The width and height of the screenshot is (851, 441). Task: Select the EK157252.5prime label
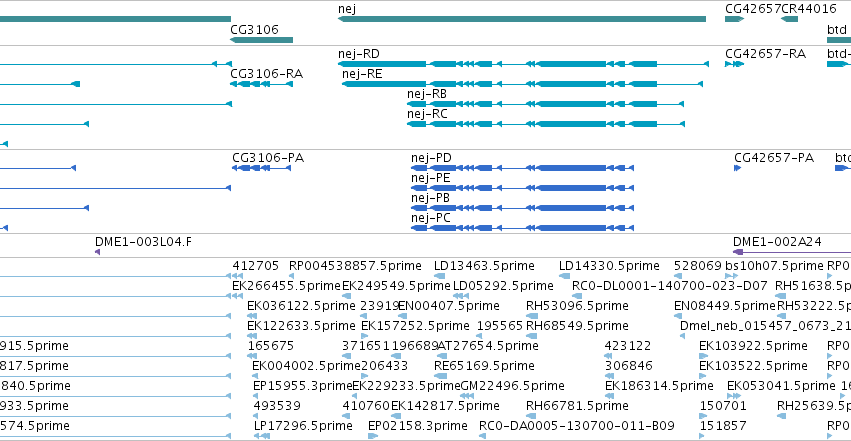415,326
